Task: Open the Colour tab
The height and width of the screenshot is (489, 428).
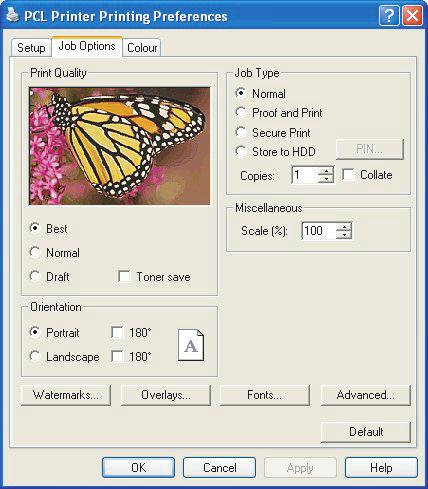Action: point(142,47)
